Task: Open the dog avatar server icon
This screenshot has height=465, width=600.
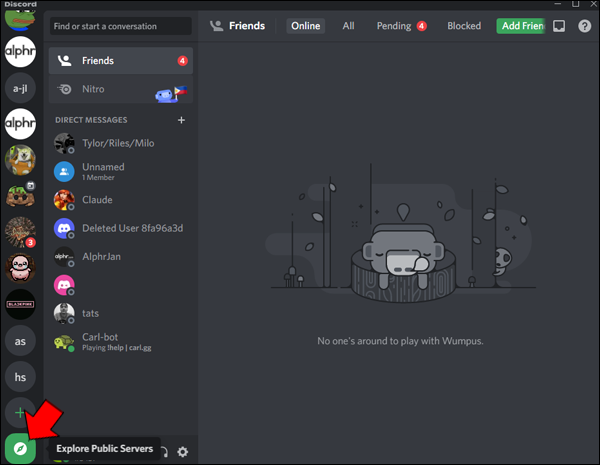Action: tap(20, 160)
